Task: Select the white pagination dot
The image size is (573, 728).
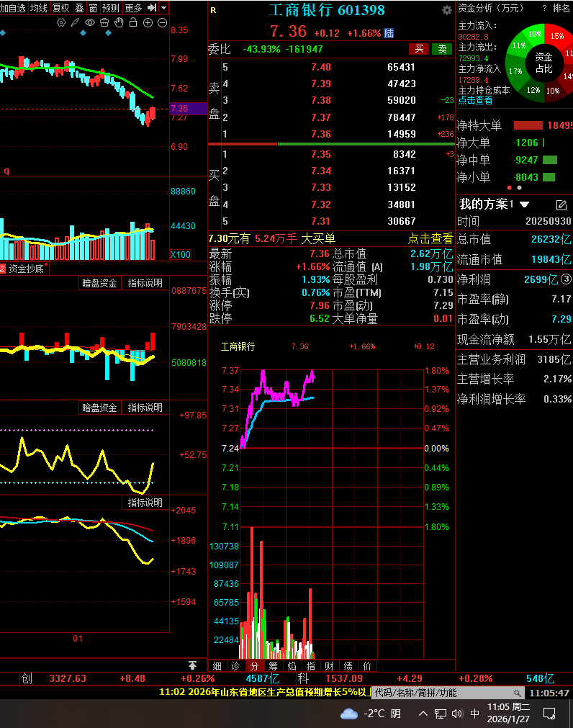Action: click(x=519, y=188)
